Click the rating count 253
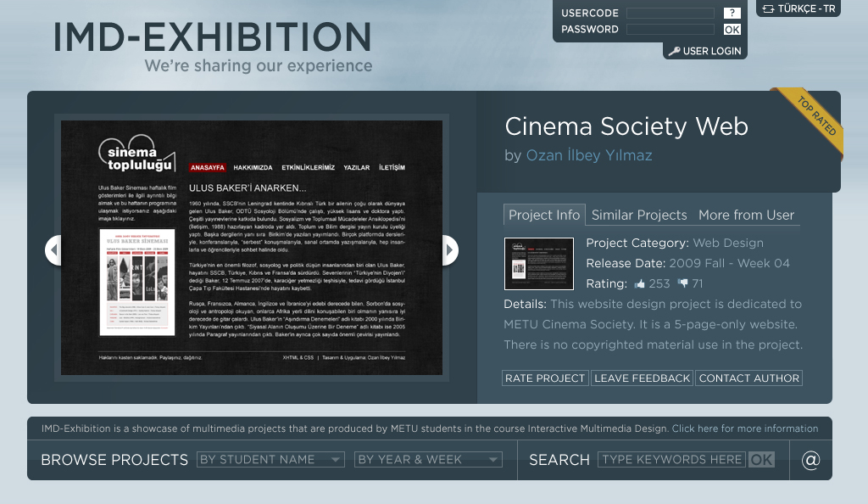 pyautogui.click(x=659, y=284)
